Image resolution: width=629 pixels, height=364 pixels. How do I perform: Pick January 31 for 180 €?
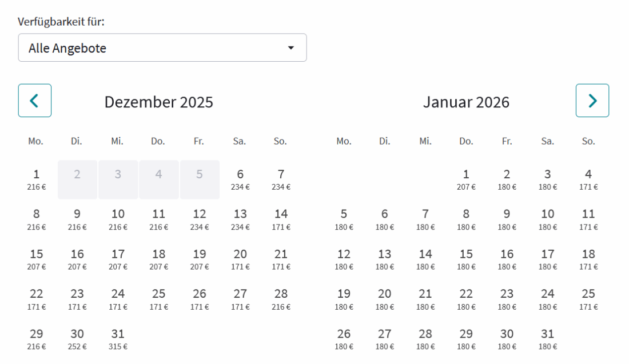pos(548,339)
